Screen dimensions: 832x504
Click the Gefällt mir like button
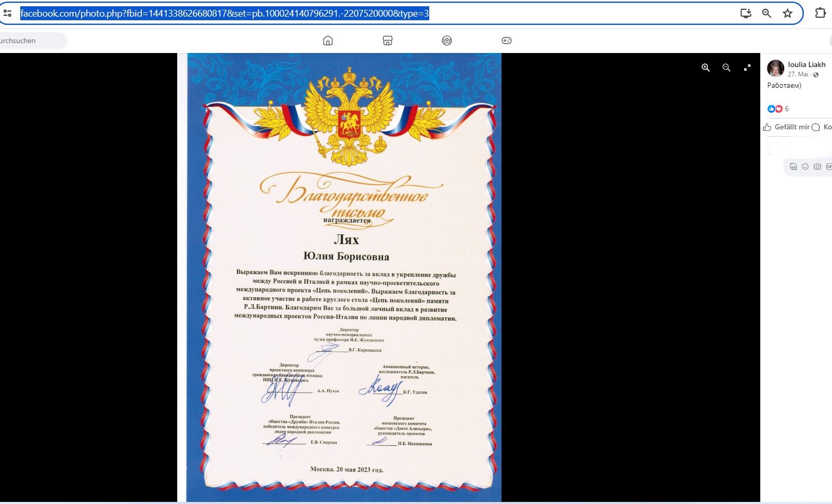point(786,127)
